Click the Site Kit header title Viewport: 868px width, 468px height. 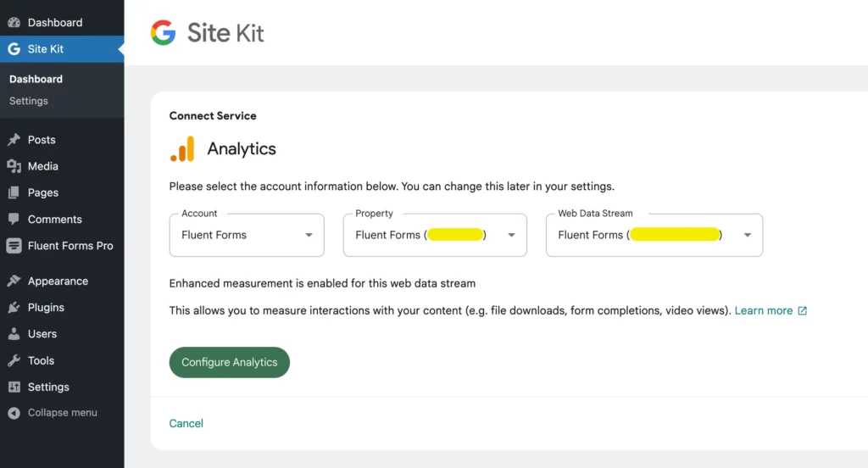point(225,33)
